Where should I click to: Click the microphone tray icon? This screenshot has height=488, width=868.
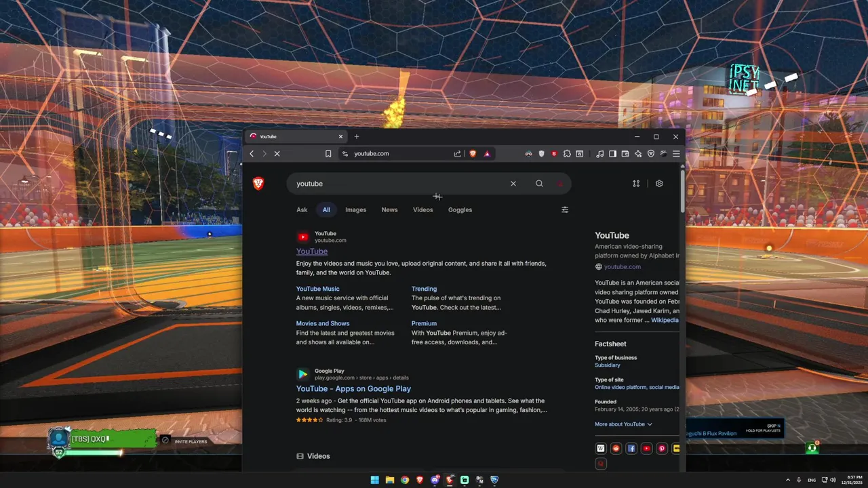click(799, 480)
